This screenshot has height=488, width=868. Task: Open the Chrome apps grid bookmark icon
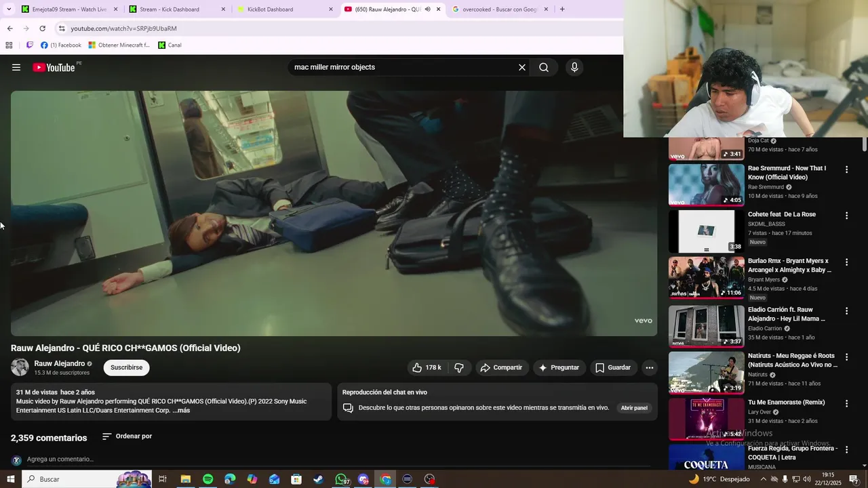pos(9,45)
